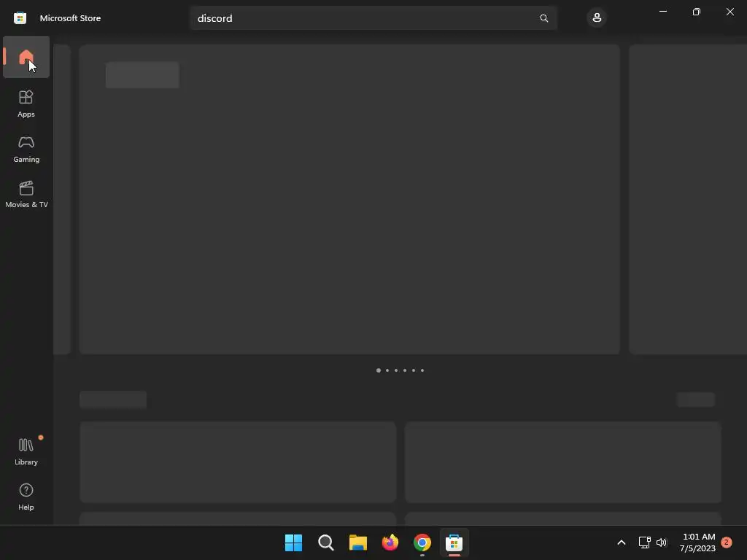Click the Microsoft Store taskbar icon
The height and width of the screenshot is (560, 747).
[454, 542]
